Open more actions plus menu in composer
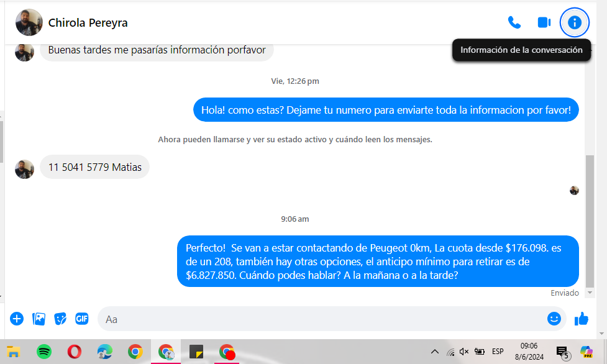 17,319
